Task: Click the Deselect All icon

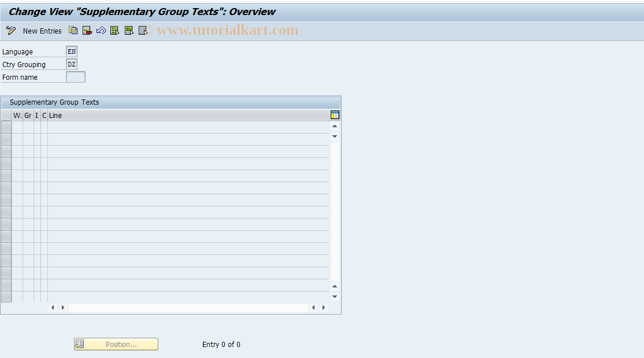Action: [143, 31]
